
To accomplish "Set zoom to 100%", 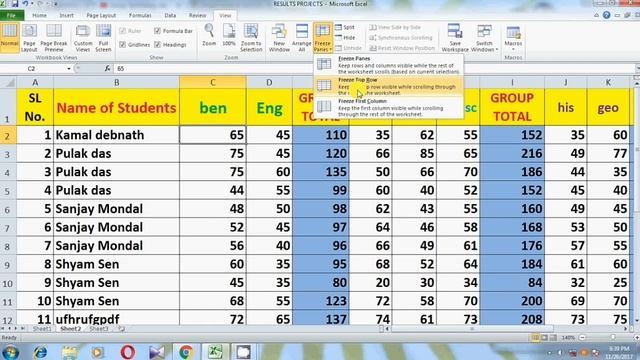I will [x=229, y=35].
